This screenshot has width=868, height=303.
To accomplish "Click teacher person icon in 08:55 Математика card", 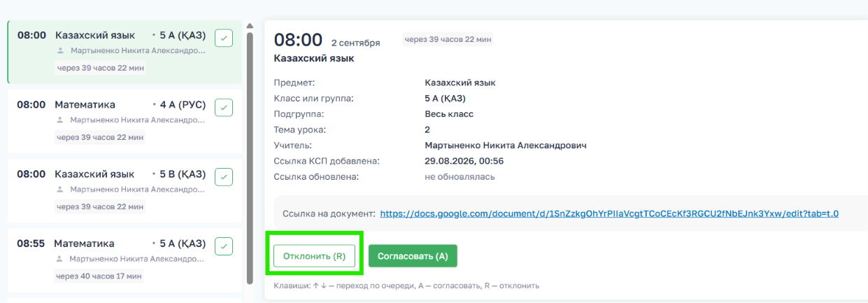I will pos(61,260).
